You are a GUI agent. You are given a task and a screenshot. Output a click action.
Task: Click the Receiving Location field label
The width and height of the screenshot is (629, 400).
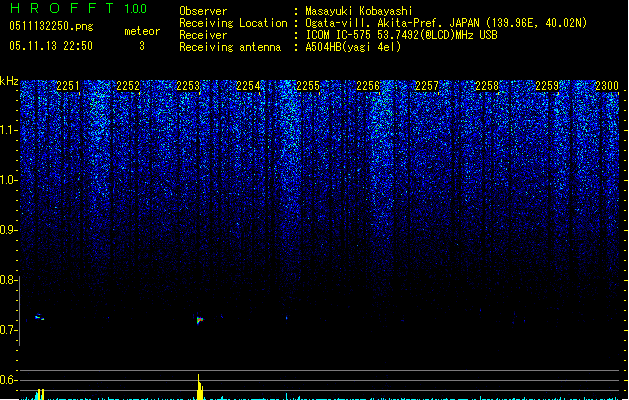click(x=233, y=23)
